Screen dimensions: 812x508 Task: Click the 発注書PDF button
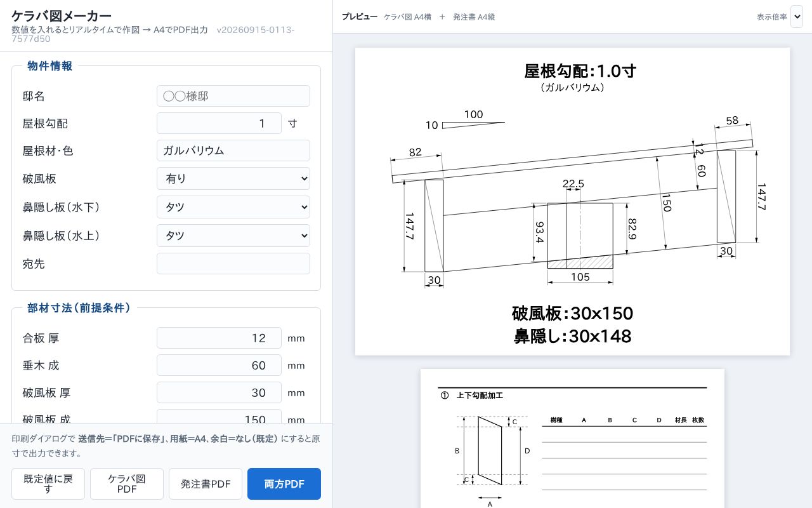pos(206,484)
